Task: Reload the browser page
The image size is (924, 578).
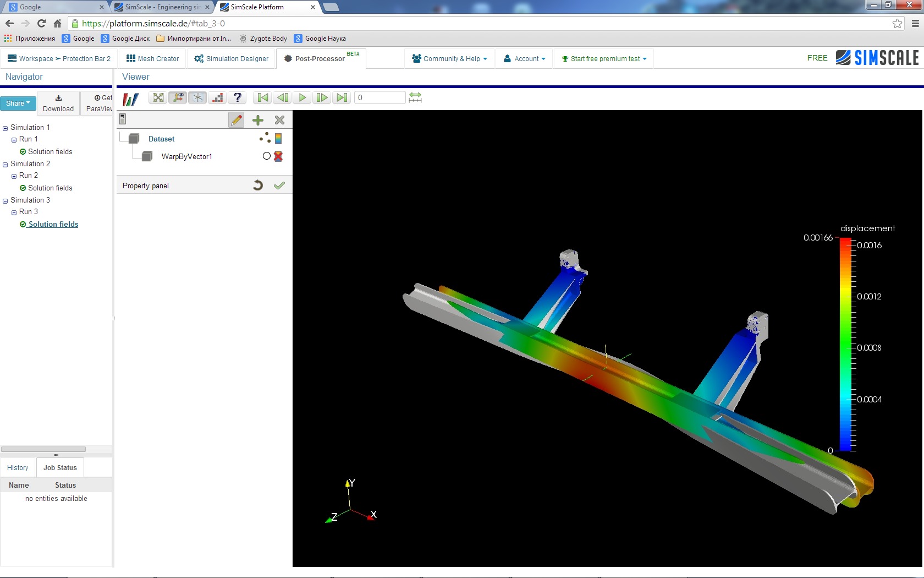Action: pos(41,24)
